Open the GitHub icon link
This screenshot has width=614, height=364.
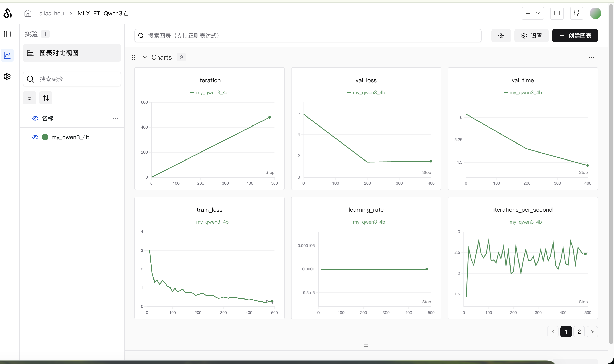click(x=576, y=13)
